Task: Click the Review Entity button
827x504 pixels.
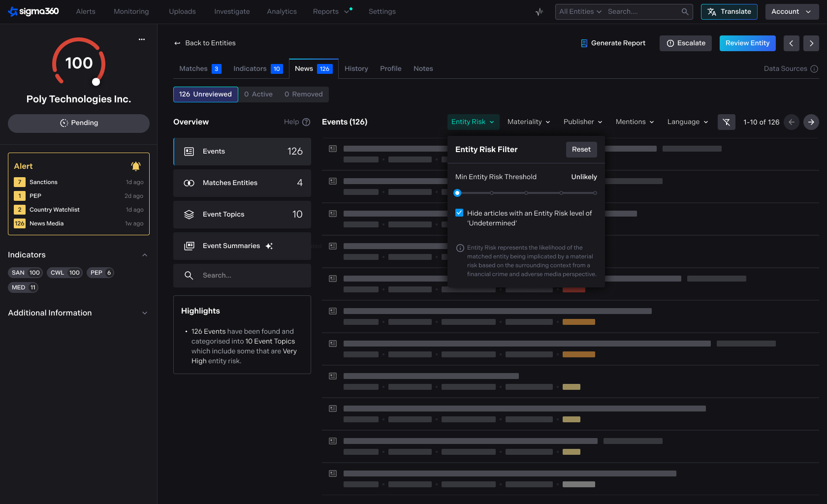Action: coord(748,43)
